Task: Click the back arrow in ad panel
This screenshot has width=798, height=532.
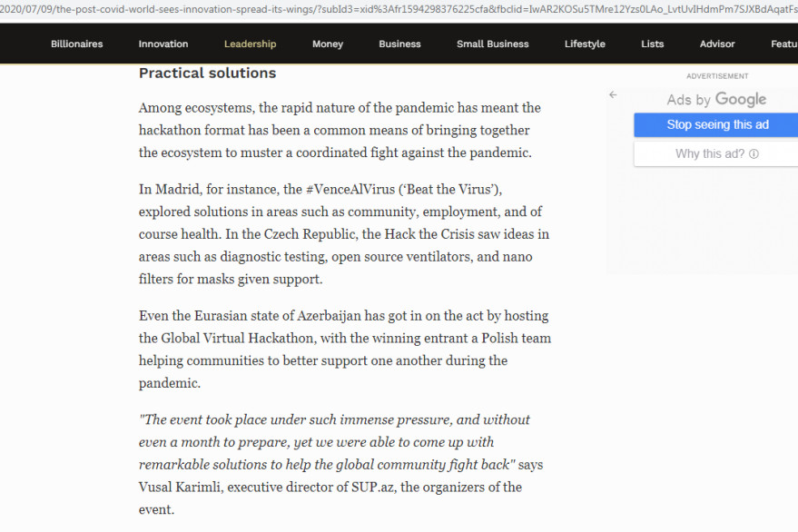Action: pos(613,94)
